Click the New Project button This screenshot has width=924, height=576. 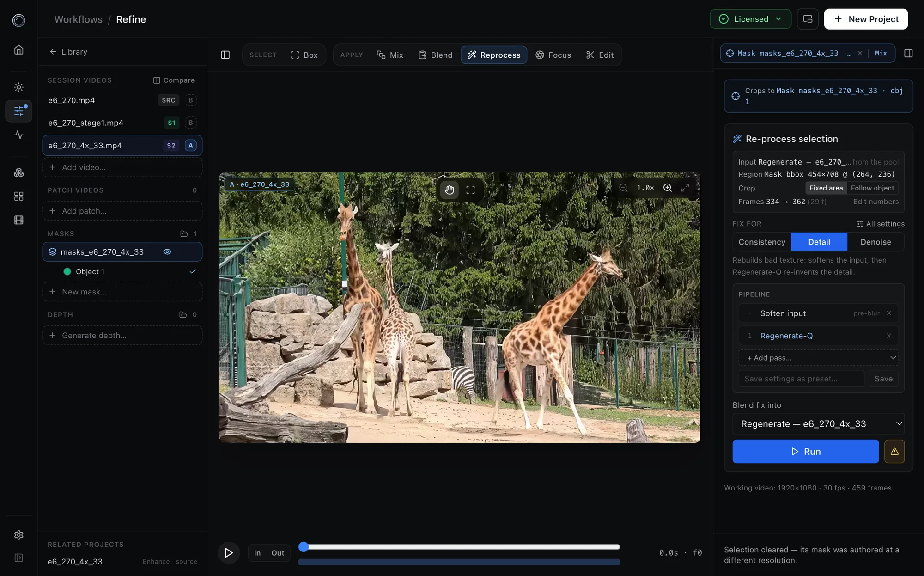[x=866, y=19]
